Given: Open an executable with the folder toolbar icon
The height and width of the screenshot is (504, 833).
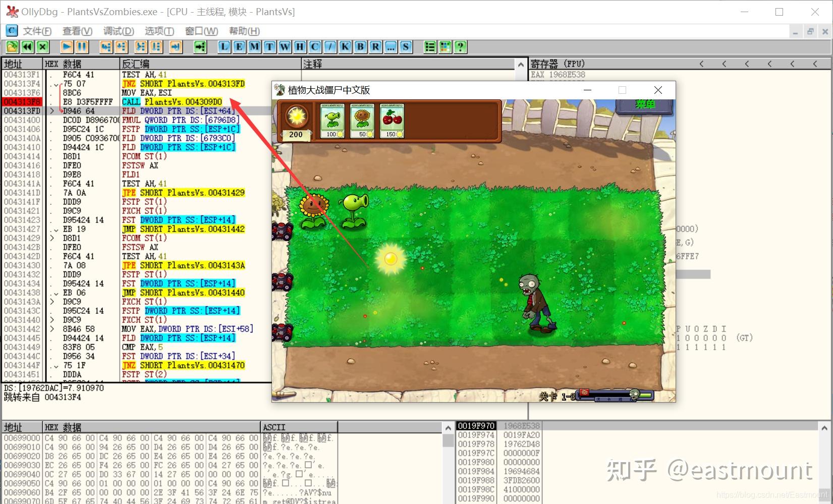Looking at the screenshot, I should [12, 46].
